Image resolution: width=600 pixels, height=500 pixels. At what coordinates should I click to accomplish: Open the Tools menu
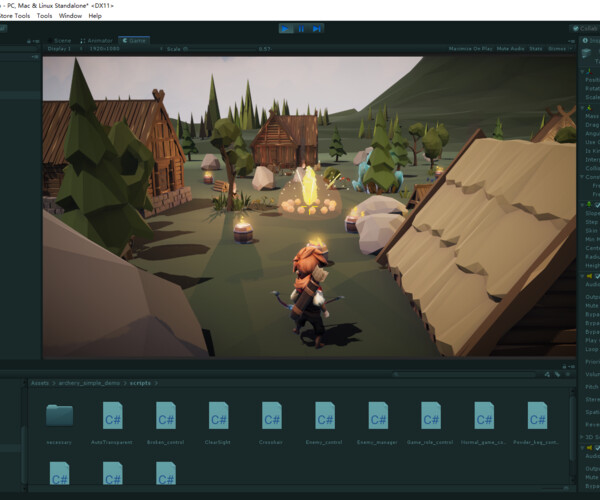tap(44, 16)
